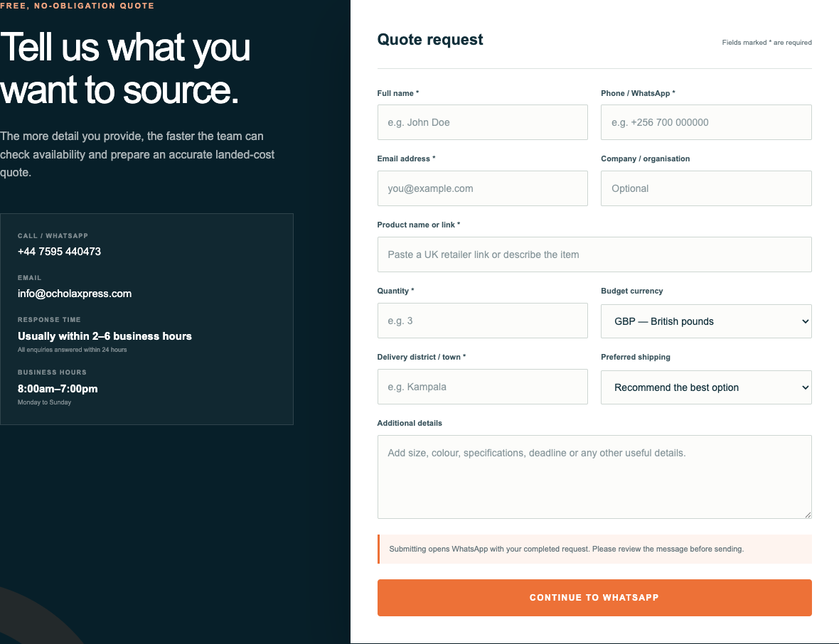839x644 pixels.
Task: Click 'Usually within 2–6 business hours' text
Action: [105, 336]
